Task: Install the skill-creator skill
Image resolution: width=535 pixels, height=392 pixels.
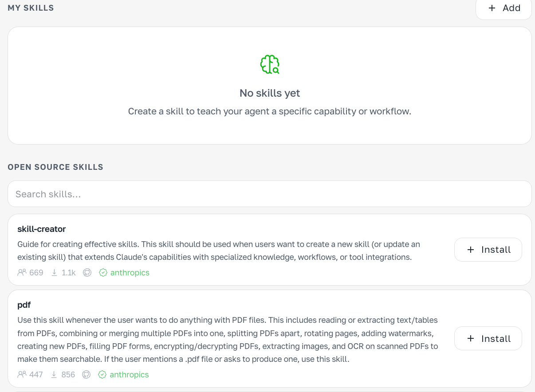Action: click(488, 250)
